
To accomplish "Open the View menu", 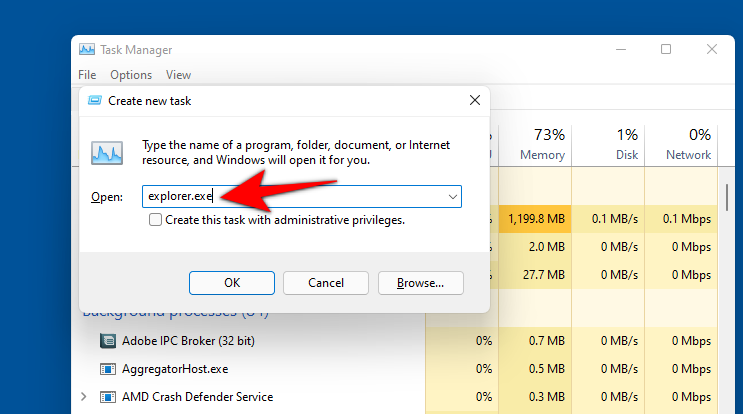I will click(x=178, y=75).
